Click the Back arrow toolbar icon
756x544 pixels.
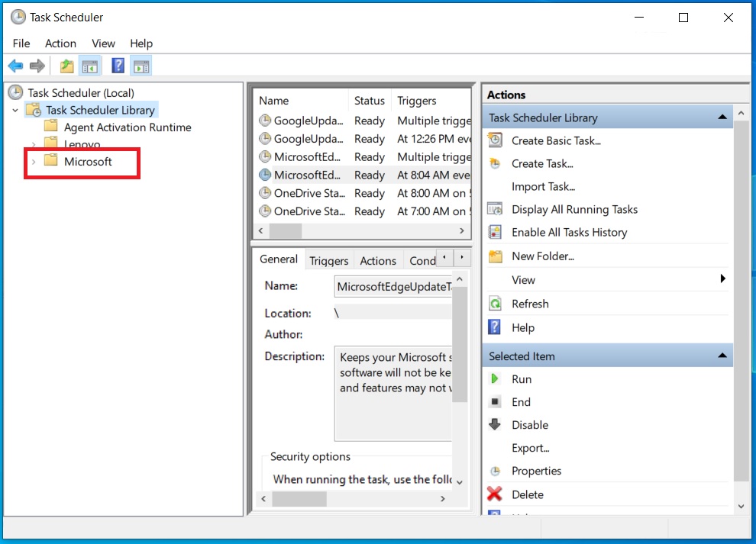(x=15, y=66)
